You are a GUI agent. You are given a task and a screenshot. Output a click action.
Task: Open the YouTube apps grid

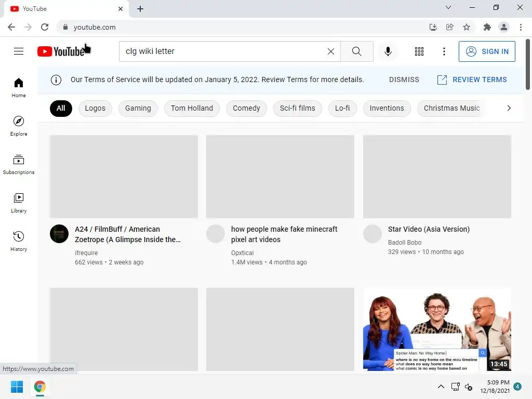click(419, 51)
